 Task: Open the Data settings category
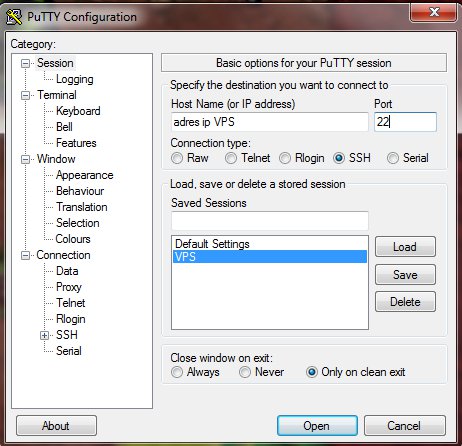[67, 271]
